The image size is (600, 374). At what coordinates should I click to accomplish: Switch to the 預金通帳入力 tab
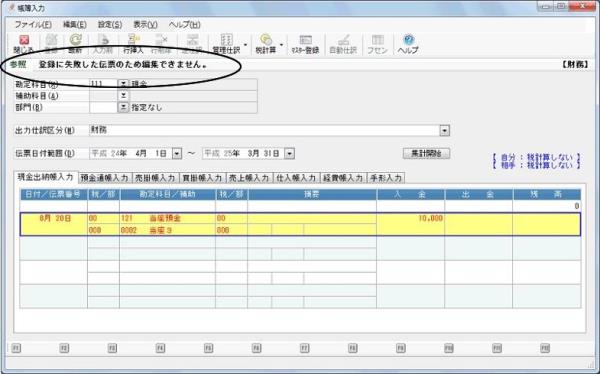[x=105, y=178]
